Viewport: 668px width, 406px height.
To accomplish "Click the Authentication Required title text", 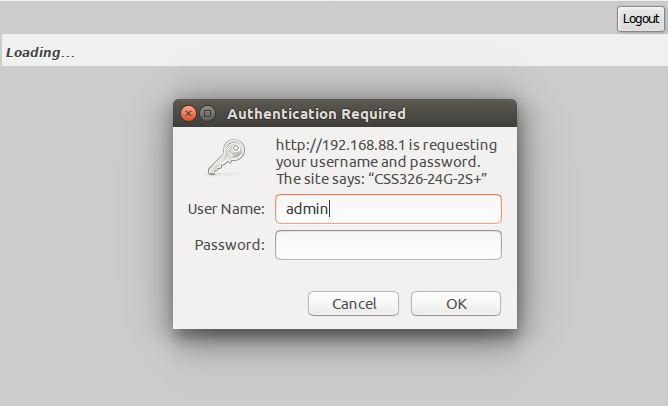I will [x=316, y=114].
